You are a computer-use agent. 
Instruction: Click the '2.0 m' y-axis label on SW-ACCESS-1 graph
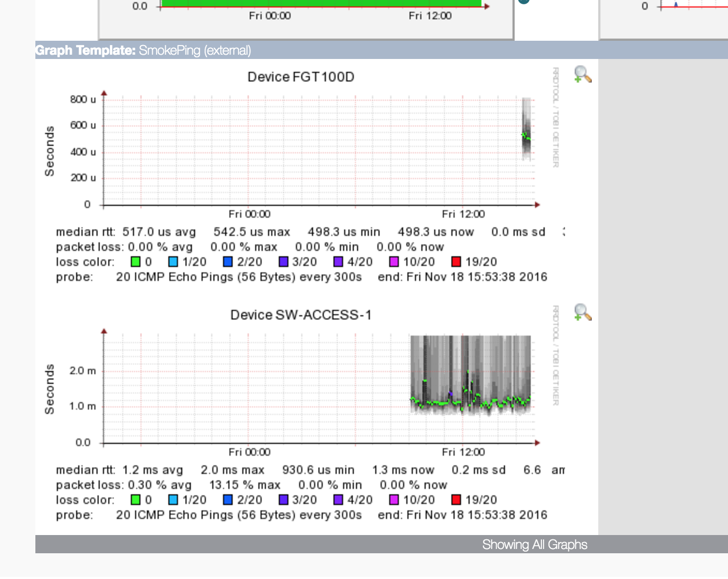click(83, 371)
